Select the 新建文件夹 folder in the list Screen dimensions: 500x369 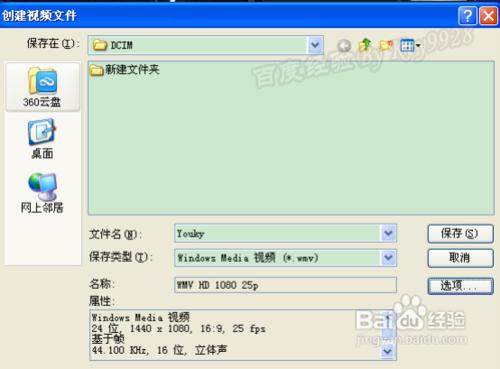click(125, 70)
